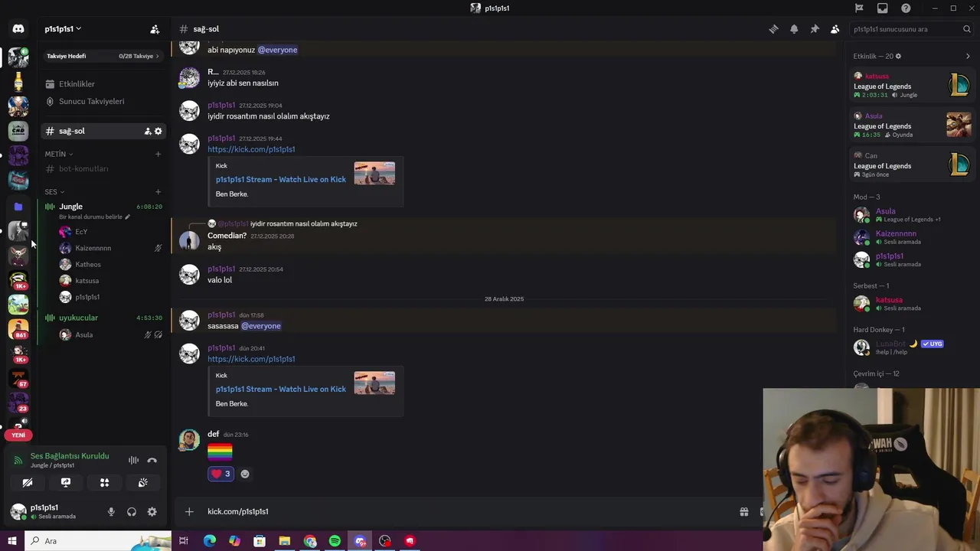This screenshot has width=980, height=551.
Task: Select the bot-komutları channel
Action: click(83, 169)
